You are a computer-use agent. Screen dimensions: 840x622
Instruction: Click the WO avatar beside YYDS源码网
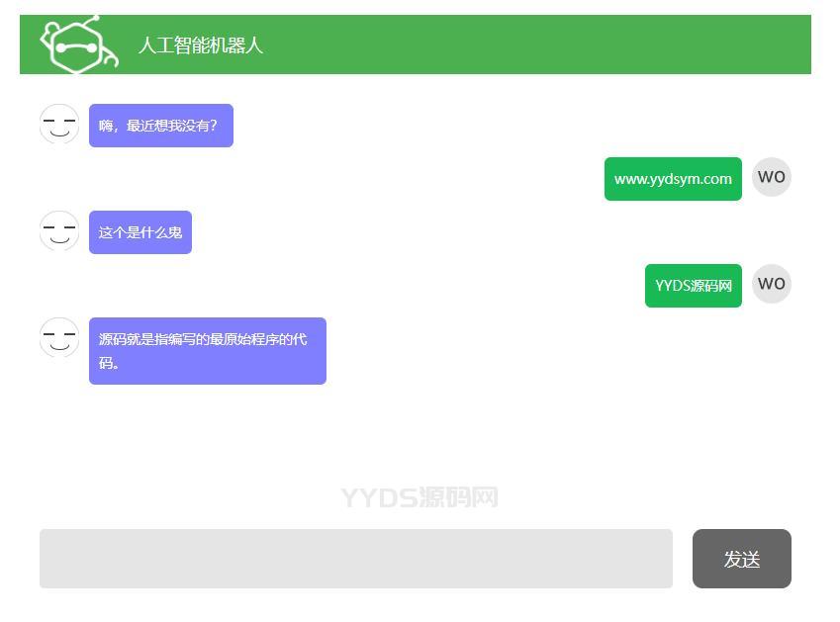772,284
